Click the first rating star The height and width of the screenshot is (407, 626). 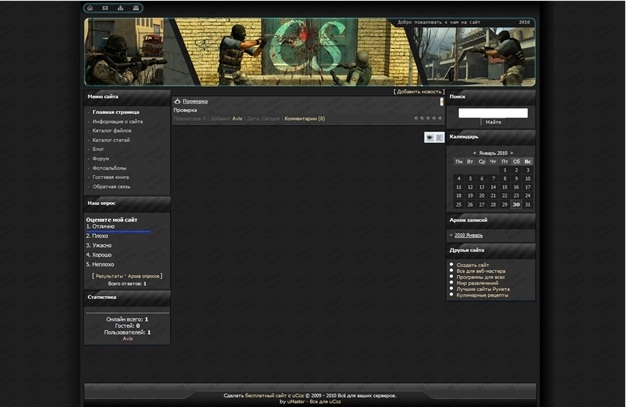click(x=416, y=118)
